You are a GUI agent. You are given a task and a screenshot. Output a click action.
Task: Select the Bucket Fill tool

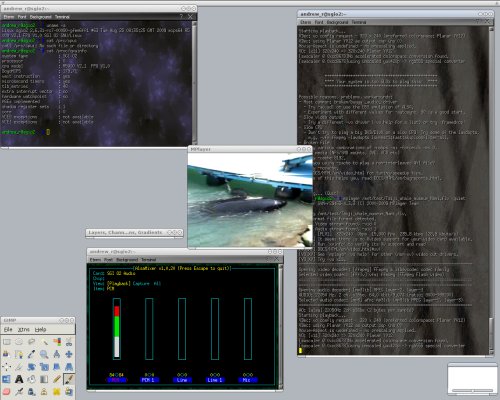coord(31,379)
